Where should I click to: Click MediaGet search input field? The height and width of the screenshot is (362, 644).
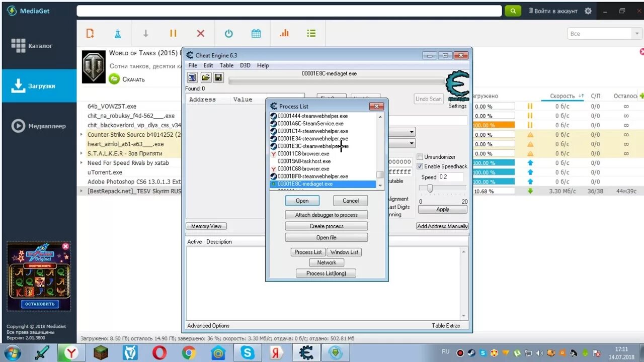pos(289,11)
